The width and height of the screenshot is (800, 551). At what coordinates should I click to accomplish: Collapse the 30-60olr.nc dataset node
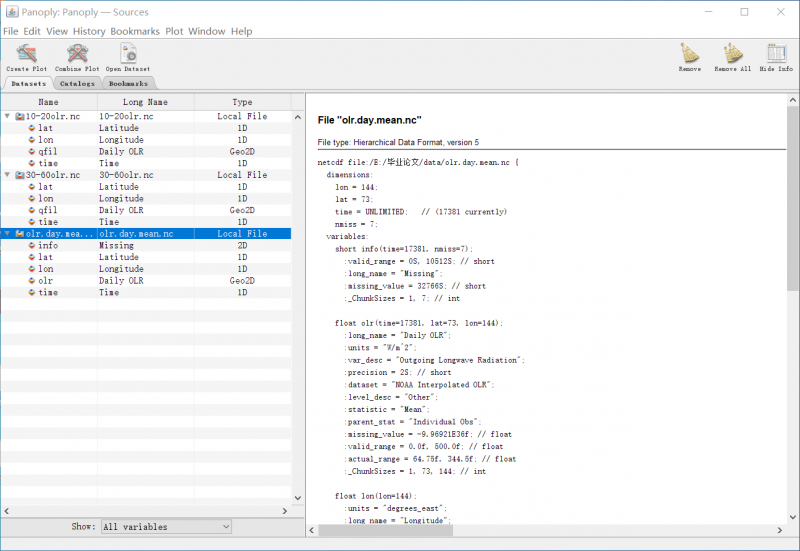[x=8, y=175]
